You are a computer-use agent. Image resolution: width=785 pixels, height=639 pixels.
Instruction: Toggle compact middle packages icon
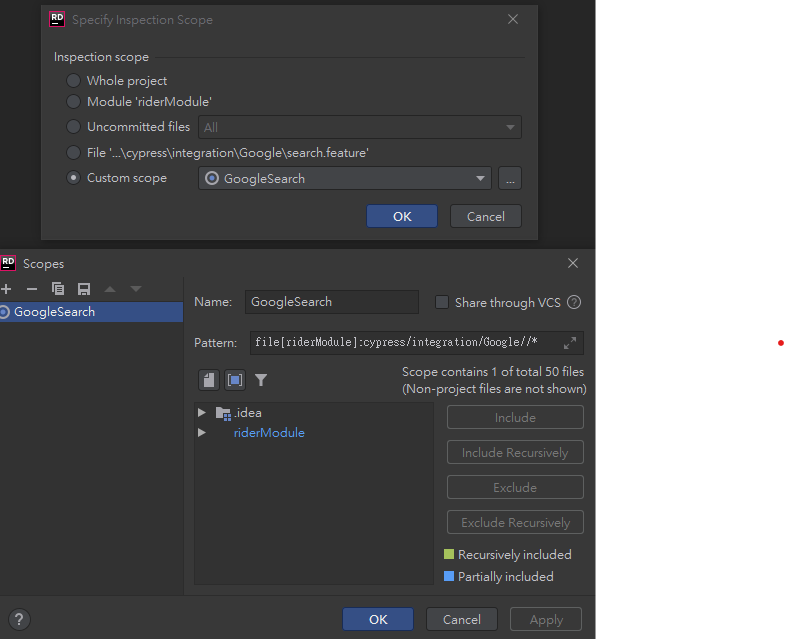tap(235, 380)
